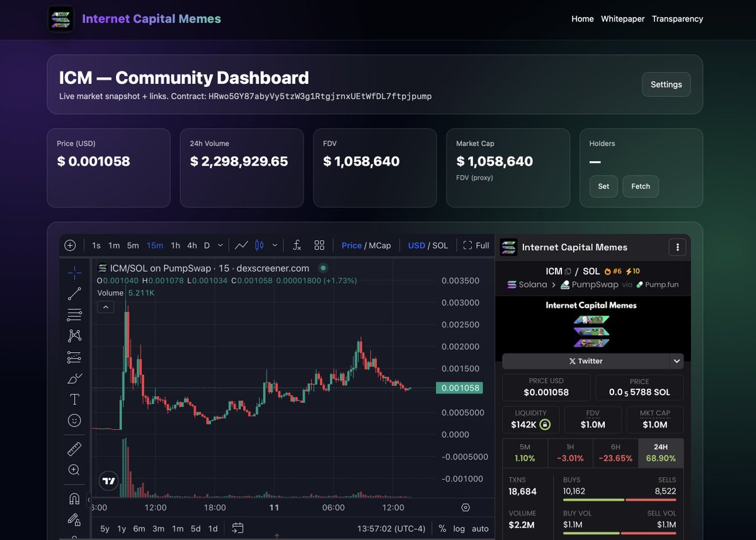Click the TradingView logo badge
756x540 pixels.
point(109,481)
